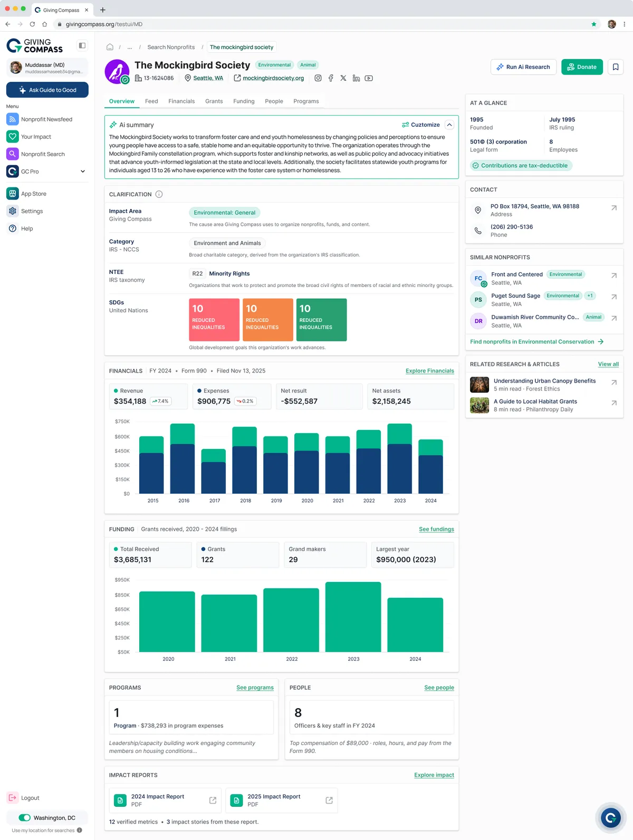
Task: Open X (Twitter) profile icon
Action: tap(343, 78)
